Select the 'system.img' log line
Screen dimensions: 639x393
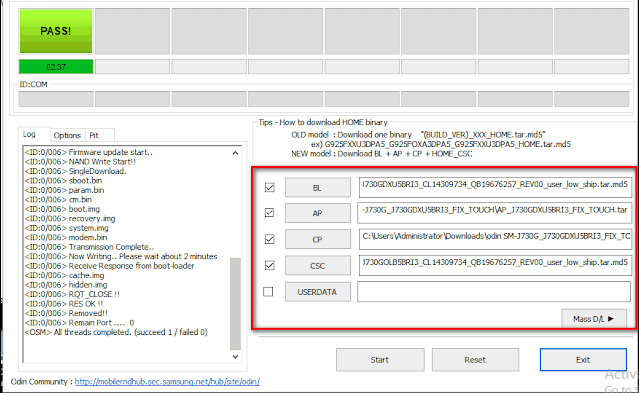pyautogui.click(x=67, y=228)
